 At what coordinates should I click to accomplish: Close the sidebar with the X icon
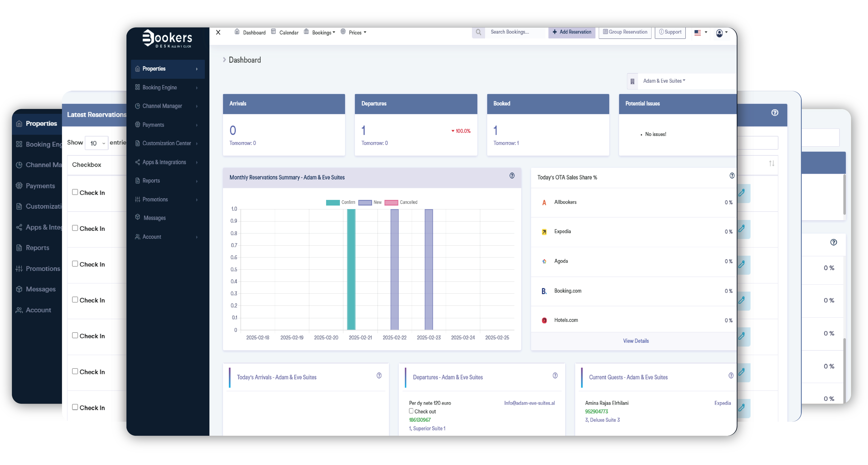pos(218,32)
